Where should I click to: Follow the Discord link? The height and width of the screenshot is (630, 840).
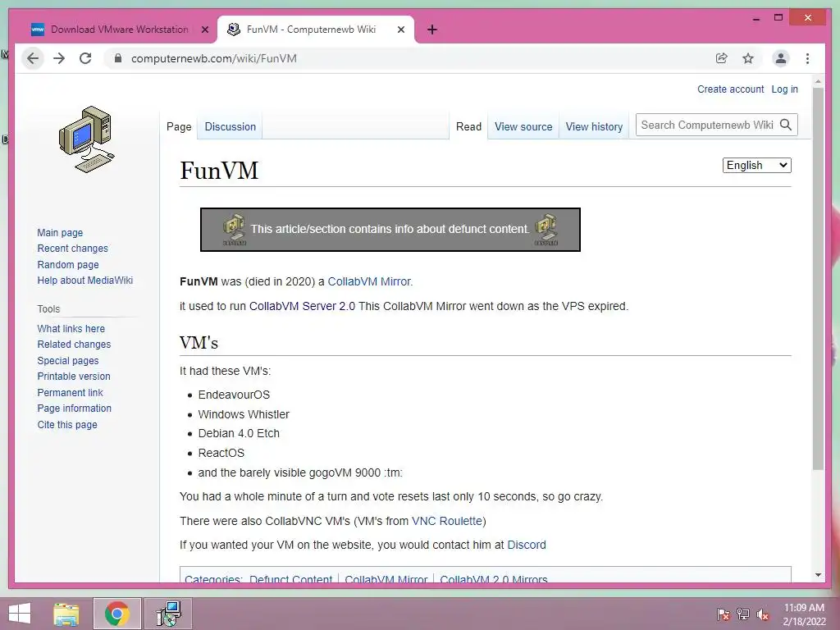pos(527,545)
